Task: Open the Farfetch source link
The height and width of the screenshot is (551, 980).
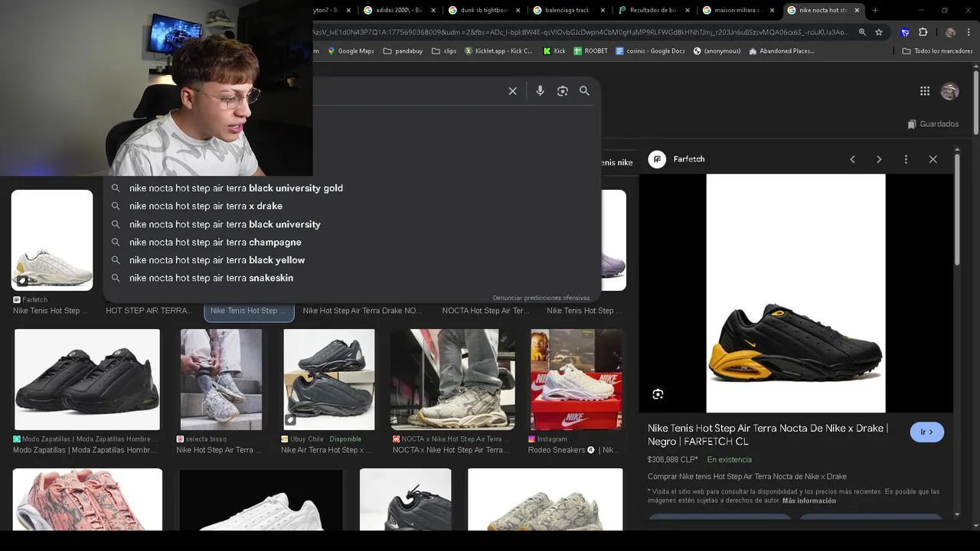Action: (x=677, y=159)
